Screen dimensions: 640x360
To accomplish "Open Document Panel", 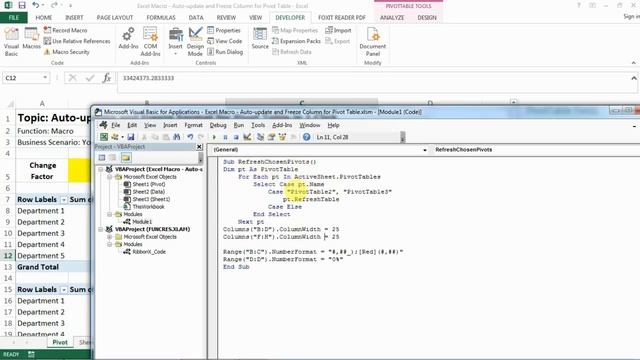I will tap(373, 42).
